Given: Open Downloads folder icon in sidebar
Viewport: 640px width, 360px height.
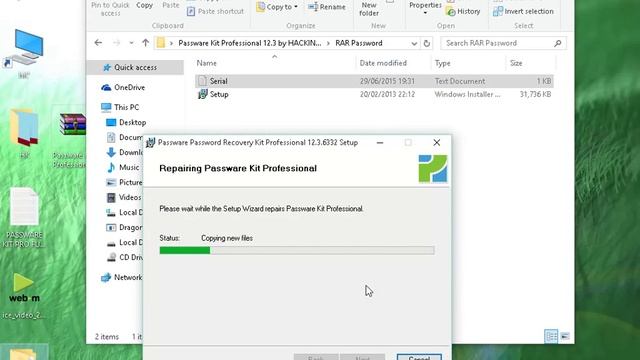Looking at the screenshot, I should 111,152.
